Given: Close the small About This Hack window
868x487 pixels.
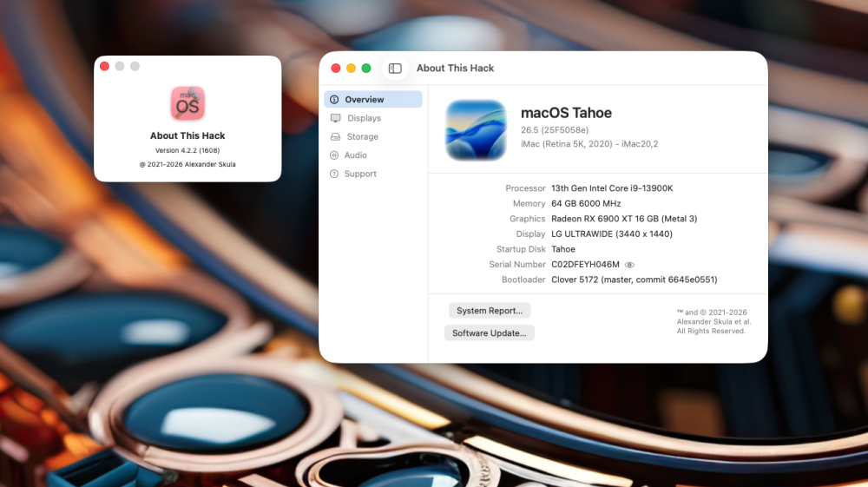Looking at the screenshot, I should tap(105, 66).
